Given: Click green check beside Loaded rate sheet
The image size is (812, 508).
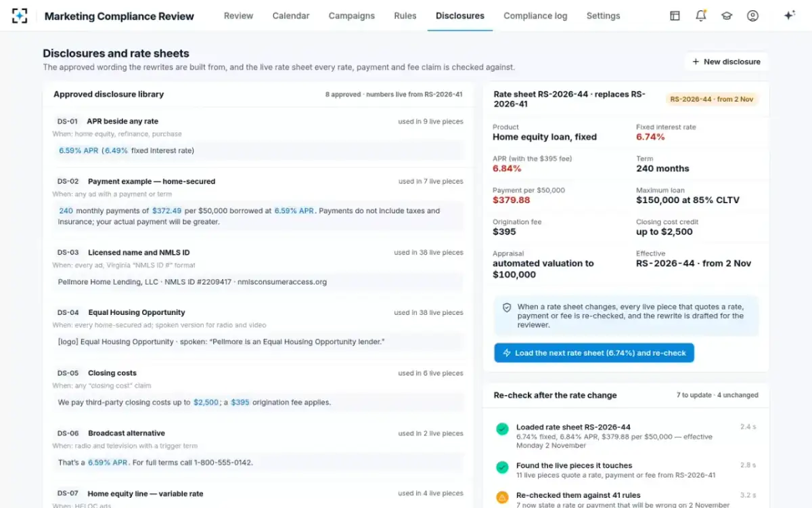Looking at the screenshot, I should (502, 429).
